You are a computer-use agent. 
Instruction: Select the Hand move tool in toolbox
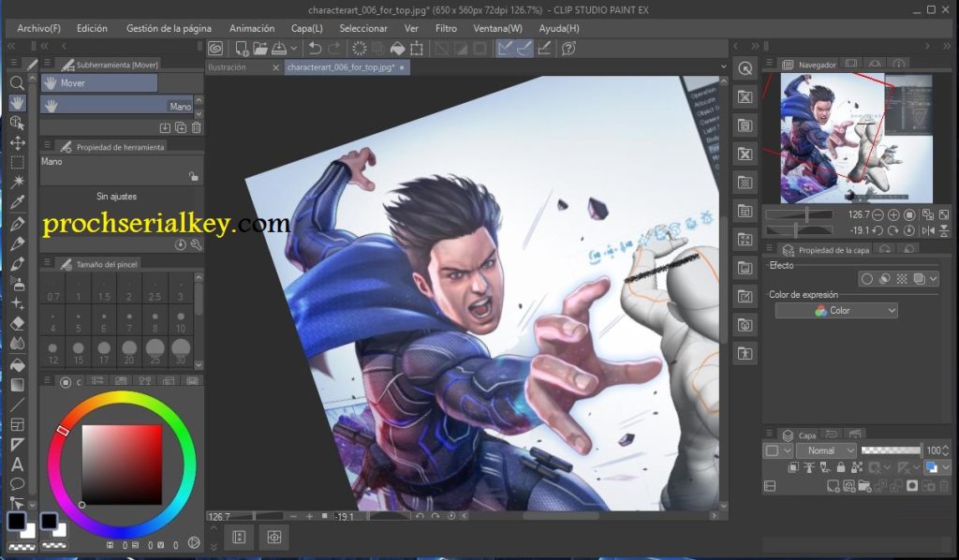(17, 103)
